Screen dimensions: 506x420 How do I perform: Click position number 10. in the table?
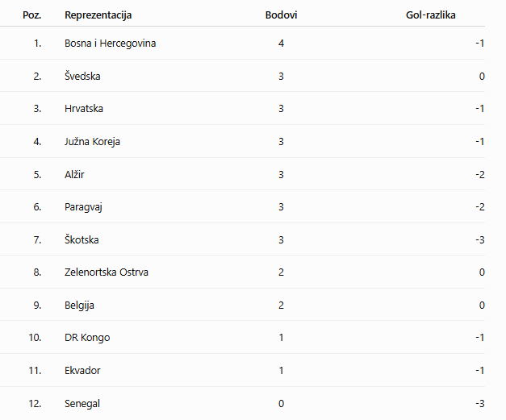[35, 338]
